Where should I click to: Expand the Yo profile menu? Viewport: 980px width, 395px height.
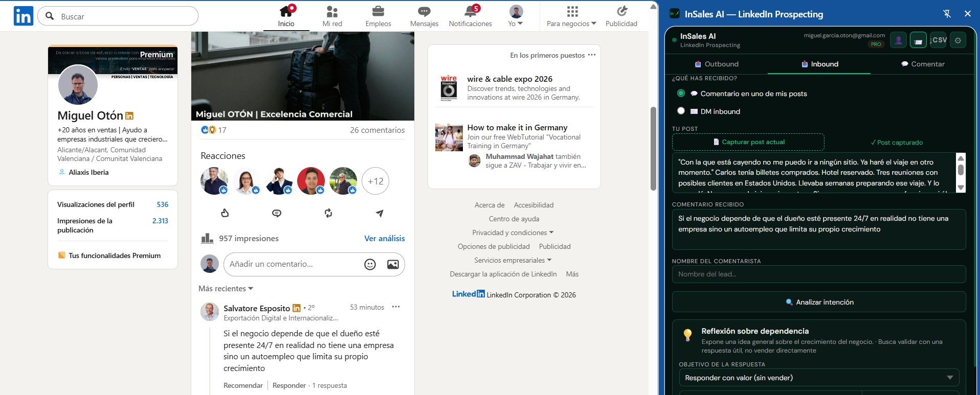coord(516,24)
